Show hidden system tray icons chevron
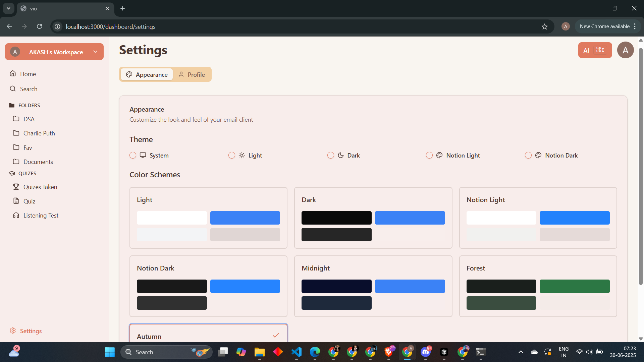Screen dimensions: 644x362 pyautogui.click(x=521, y=352)
